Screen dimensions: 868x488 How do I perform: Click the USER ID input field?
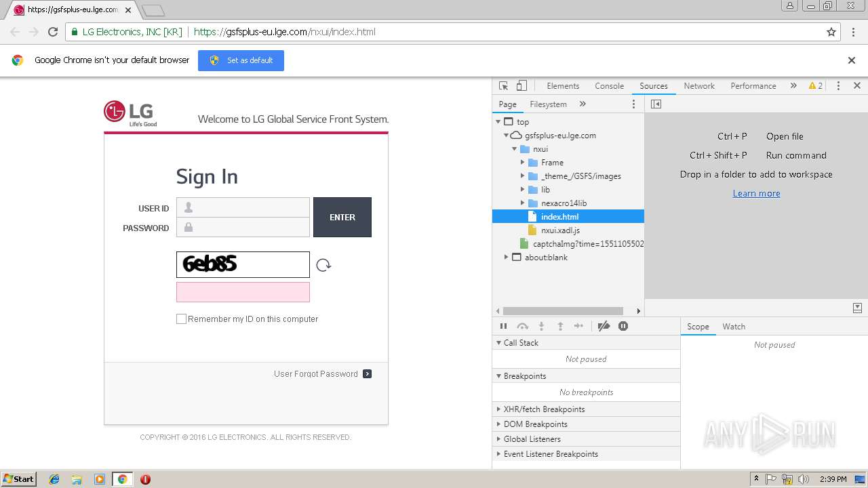(x=243, y=208)
